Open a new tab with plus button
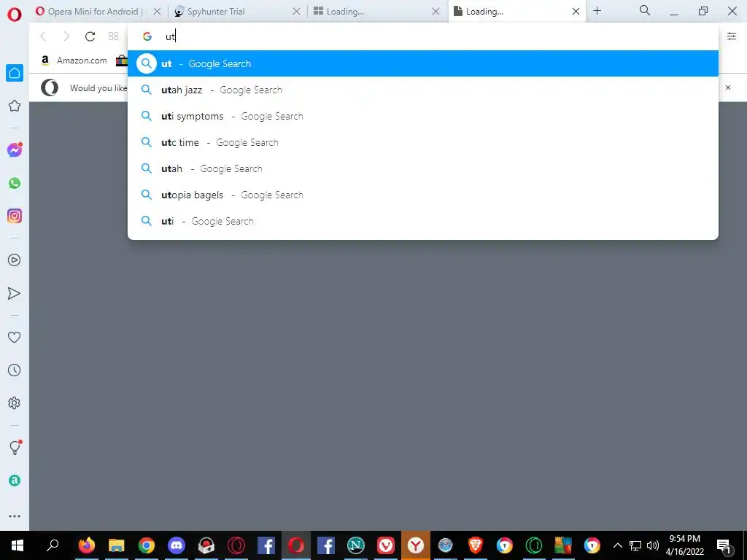 tap(597, 11)
